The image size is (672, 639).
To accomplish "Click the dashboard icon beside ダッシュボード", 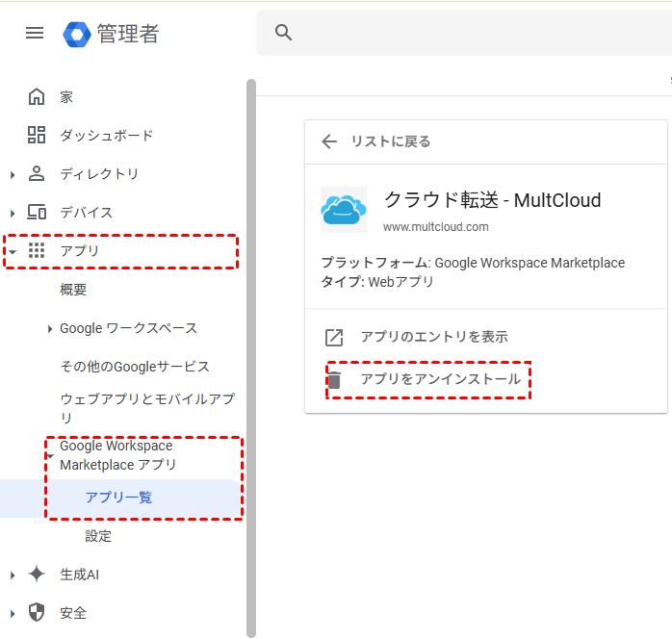I will click(37, 135).
